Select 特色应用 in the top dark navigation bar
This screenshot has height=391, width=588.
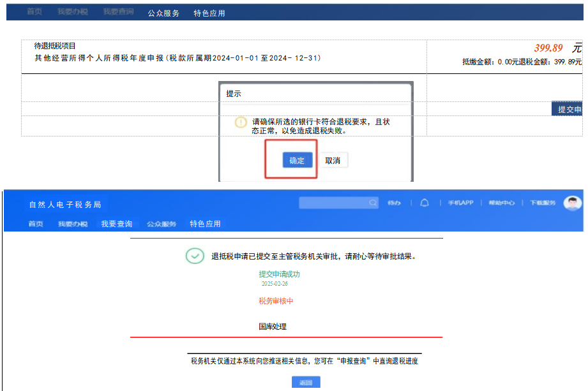[x=209, y=13]
